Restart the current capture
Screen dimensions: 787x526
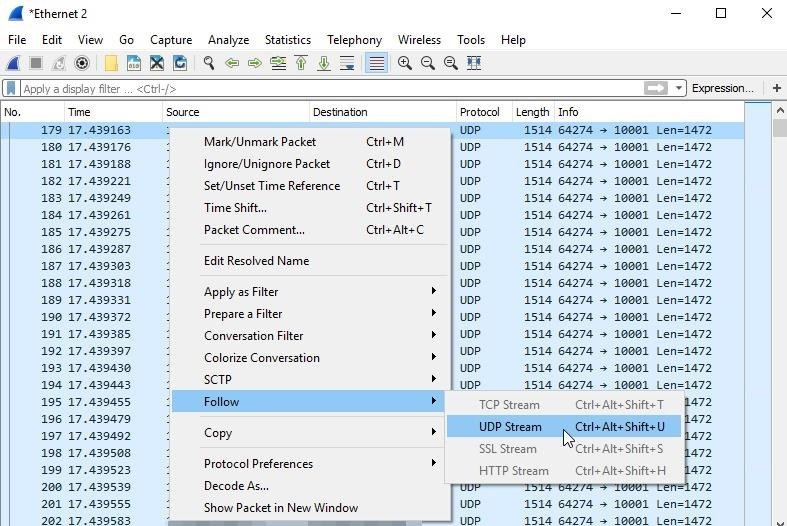click(x=59, y=63)
